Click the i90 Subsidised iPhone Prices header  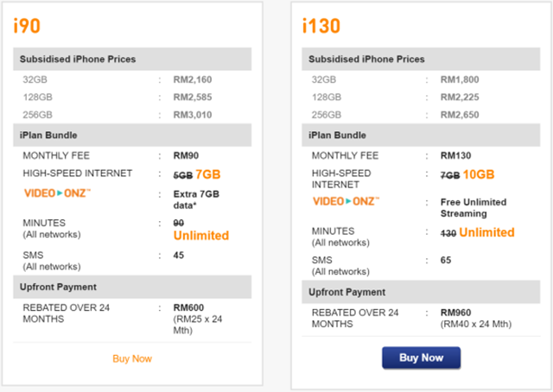[x=132, y=59]
